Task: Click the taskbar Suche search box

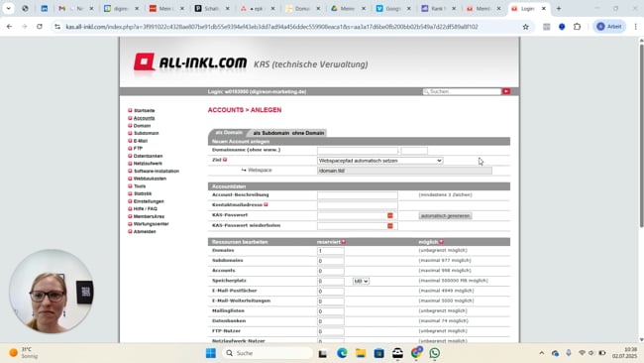Action: tap(268, 353)
